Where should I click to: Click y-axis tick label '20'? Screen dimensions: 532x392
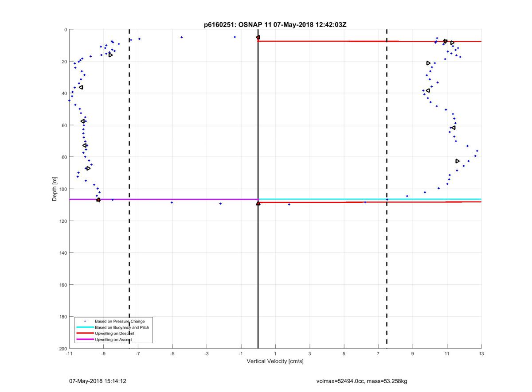(x=64, y=62)
